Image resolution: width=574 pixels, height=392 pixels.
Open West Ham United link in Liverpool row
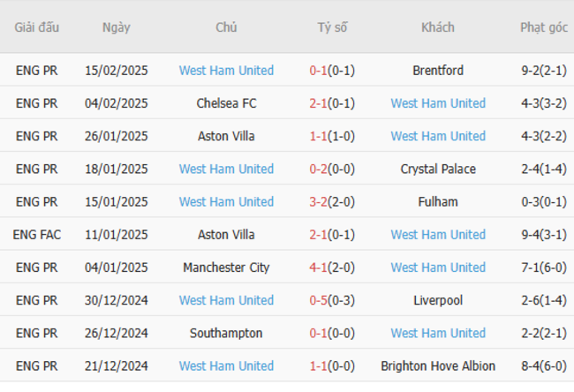[x=226, y=300]
